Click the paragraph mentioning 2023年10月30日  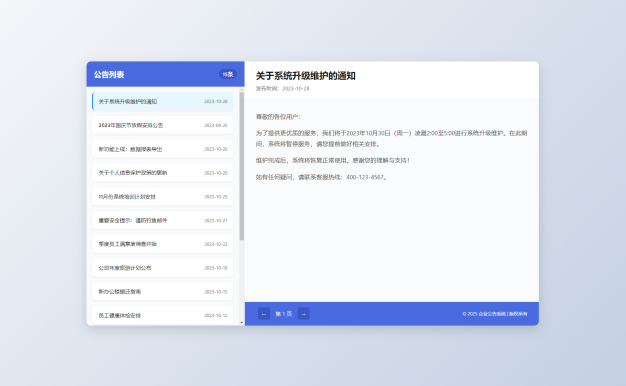tap(391, 139)
